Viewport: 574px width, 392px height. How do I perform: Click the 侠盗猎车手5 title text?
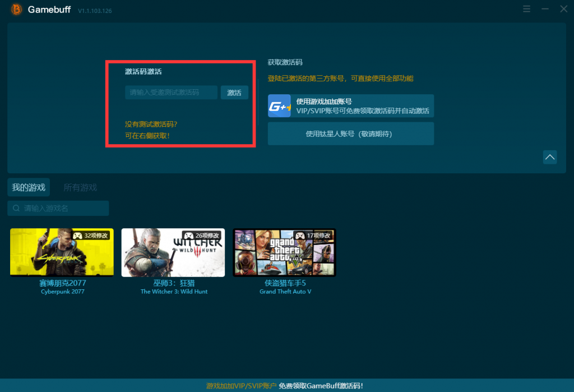pos(285,283)
